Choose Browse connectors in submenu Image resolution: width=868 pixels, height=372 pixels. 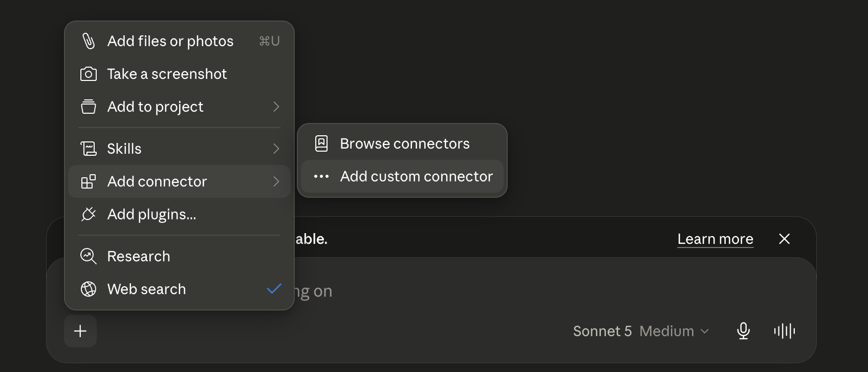tap(402, 143)
